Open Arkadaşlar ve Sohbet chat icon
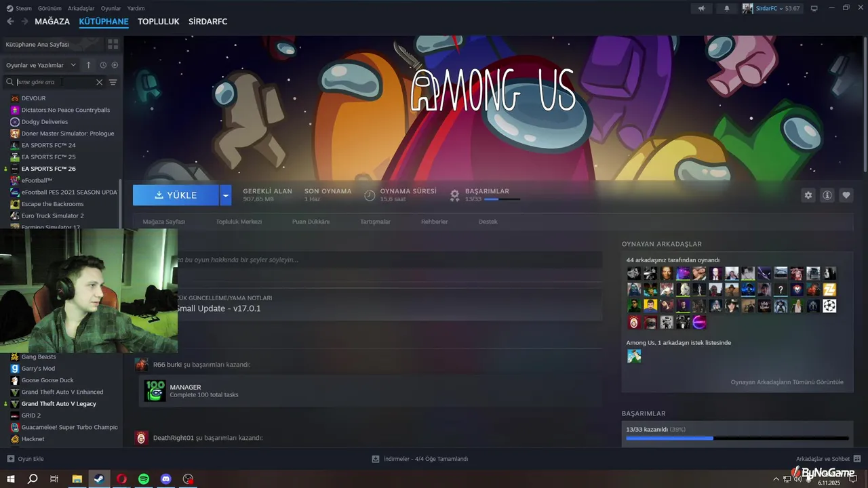The width and height of the screenshot is (868, 488). [x=857, y=459]
